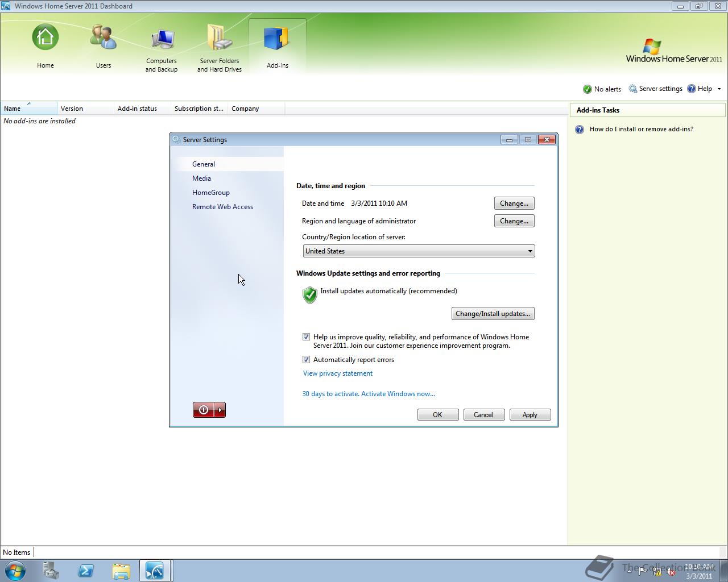Open Computers and Backup section
This screenshot has width=728, height=582.
pos(162,49)
